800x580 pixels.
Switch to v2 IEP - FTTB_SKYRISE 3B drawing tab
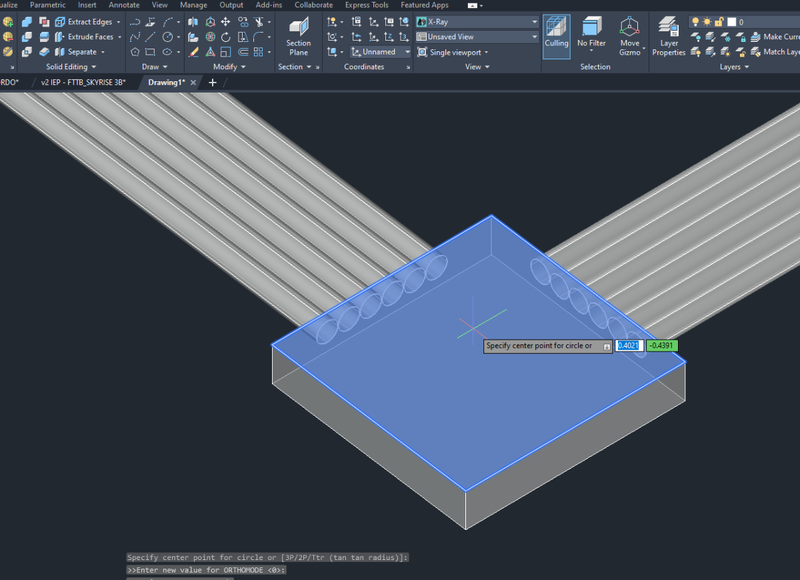click(82, 82)
